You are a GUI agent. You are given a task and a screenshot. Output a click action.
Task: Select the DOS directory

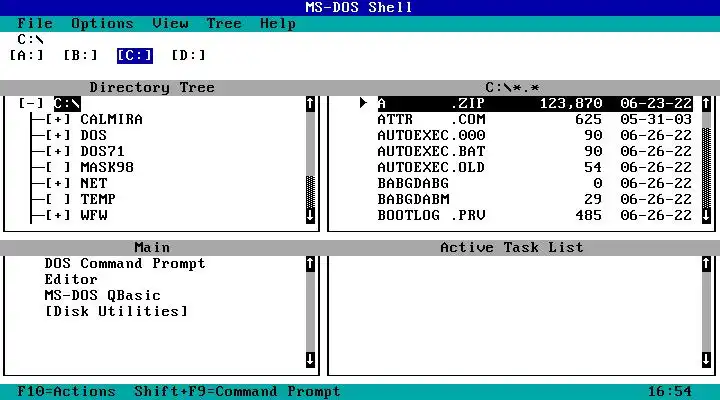click(94, 135)
